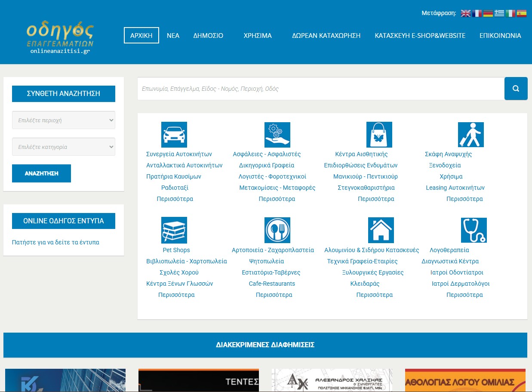Click the stacked books category icon
The image size is (532, 392).
point(174,230)
